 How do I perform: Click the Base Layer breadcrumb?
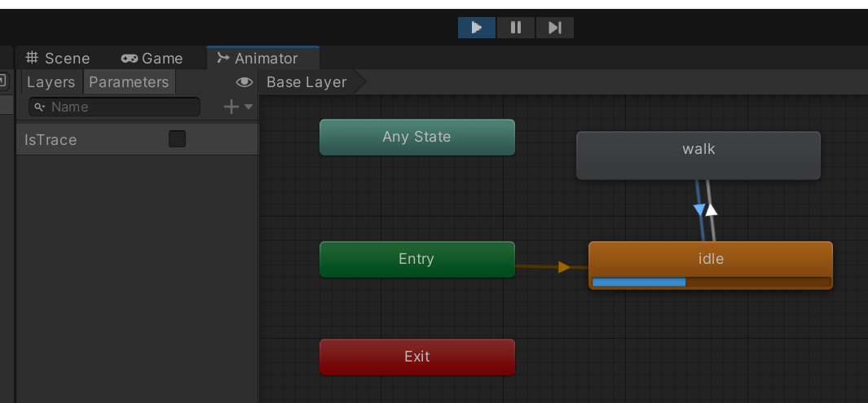(x=306, y=81)
